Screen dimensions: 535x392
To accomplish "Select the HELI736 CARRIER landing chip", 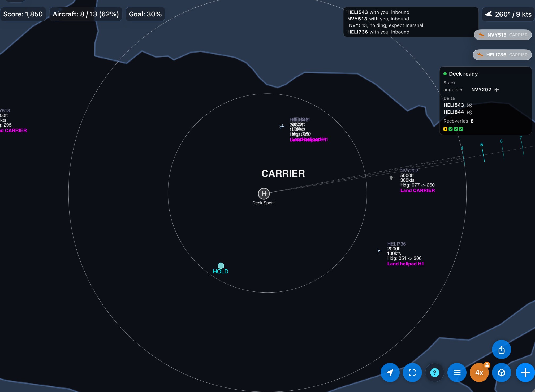I will (502, 55).
